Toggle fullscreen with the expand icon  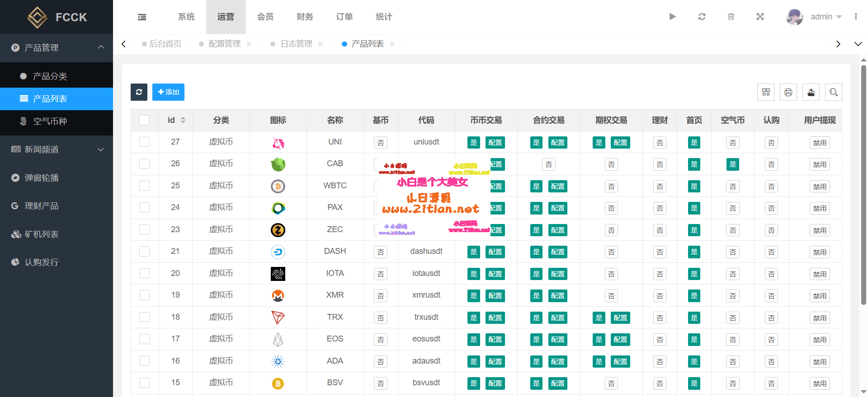tap(760, 17)
